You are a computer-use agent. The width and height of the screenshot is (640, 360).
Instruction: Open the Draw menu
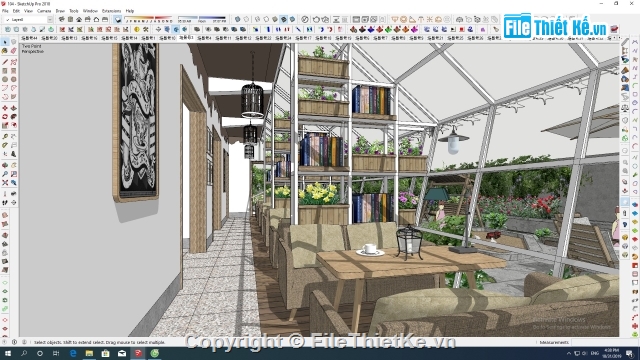click(60, 11)
